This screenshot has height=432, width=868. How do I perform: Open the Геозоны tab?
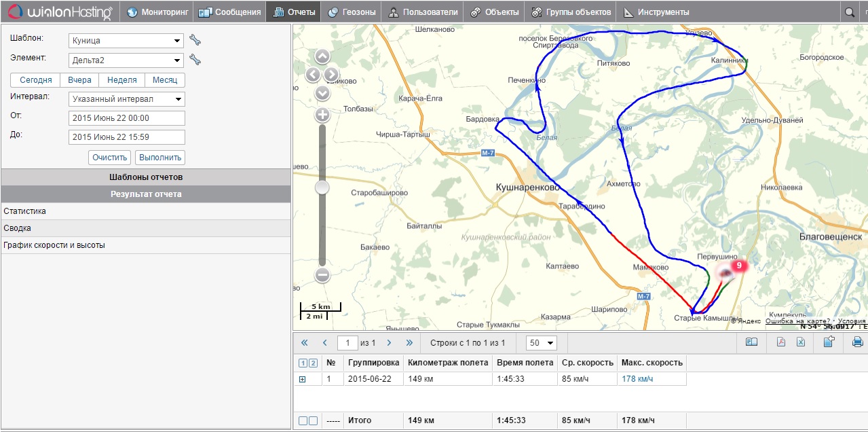click(351, 12)
